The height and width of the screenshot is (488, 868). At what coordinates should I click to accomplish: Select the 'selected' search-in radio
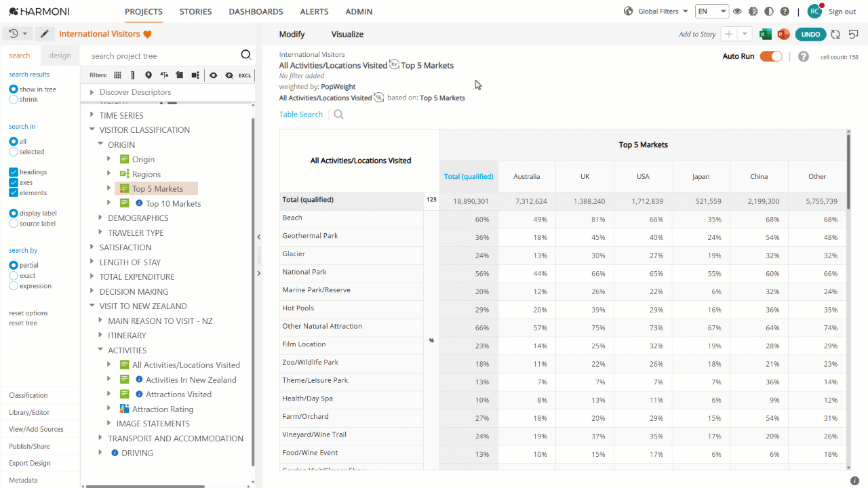tap(14, 152)
